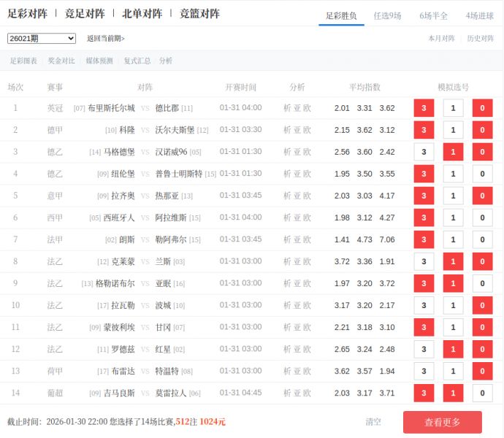Click 亚 link for match 13 布雷达
This screenshot has height=438, width=504.
[x=297, y=371]
